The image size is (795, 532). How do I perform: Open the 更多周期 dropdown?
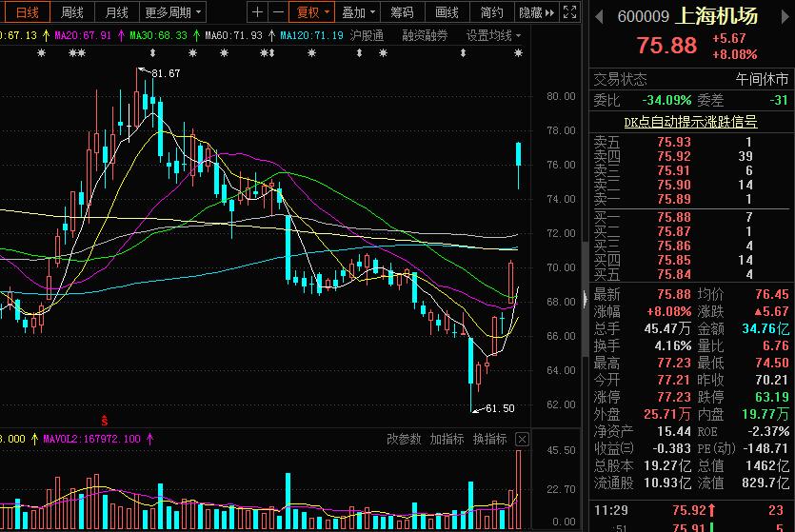click(173, 12)
